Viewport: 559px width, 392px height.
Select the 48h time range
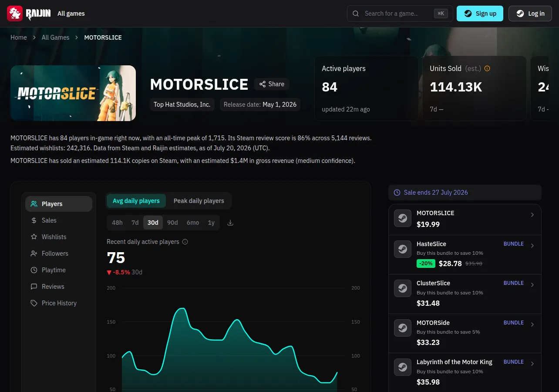point(117,223)
